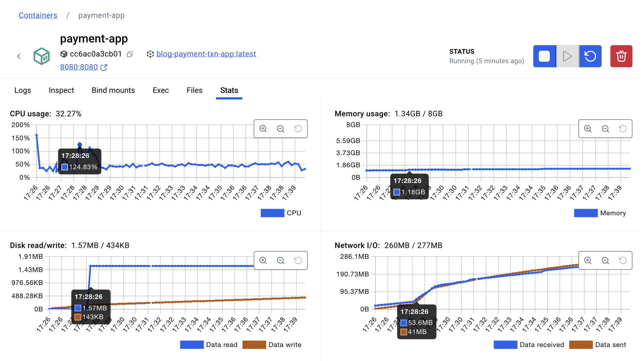644x361 pixels.
Task: Switch to the Logs tab
Action: [23, 90]
